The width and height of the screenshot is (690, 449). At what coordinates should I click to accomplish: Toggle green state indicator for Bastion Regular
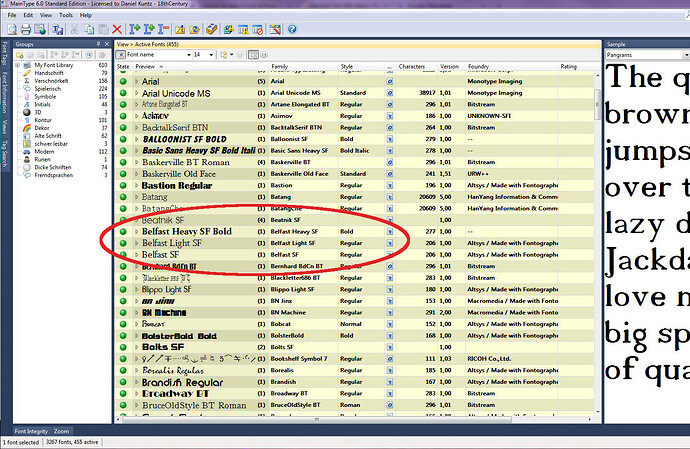(x=123, y=185)
